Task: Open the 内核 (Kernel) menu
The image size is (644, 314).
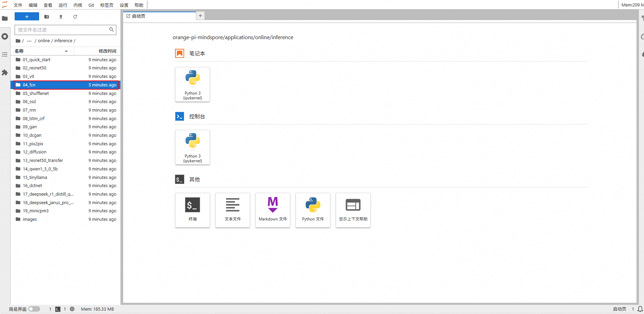Action: [x=78, y=5]
